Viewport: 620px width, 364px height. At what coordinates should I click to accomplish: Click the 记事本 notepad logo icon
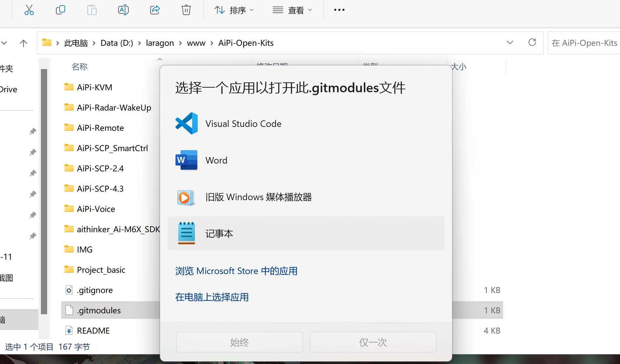click(187, 233)
